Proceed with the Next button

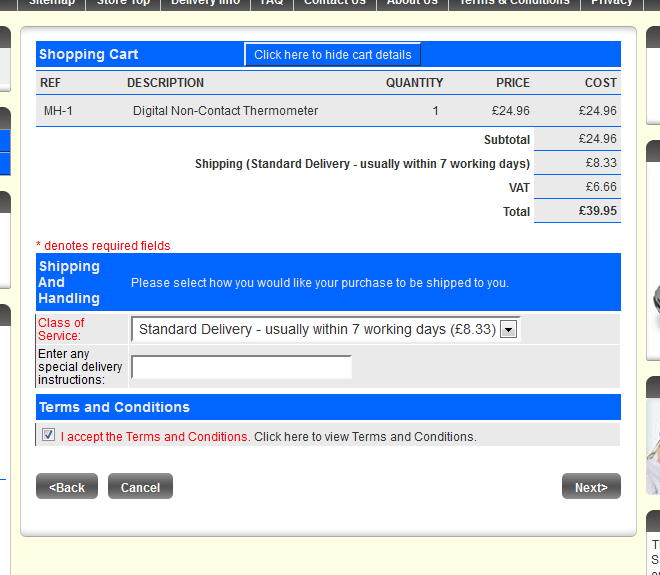tap(590, 487)
